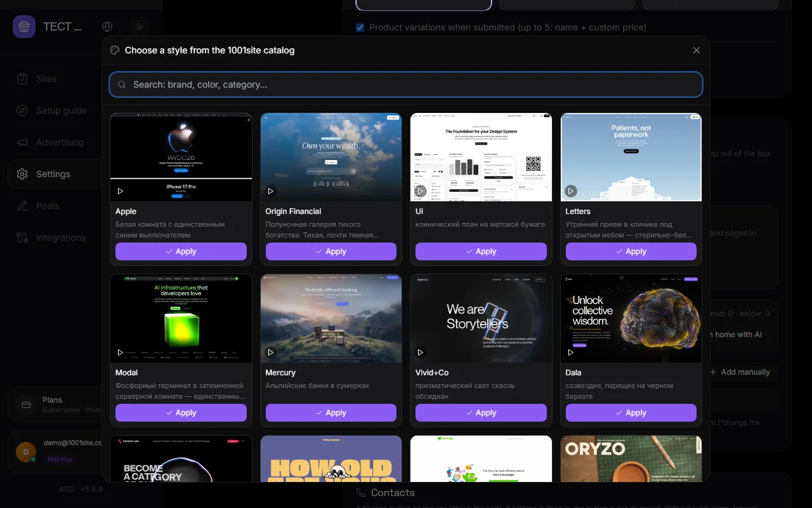This screenshot has width=812, height=508.
Task: Open the Origin Financial thumbnail
Action: (331, 157)
